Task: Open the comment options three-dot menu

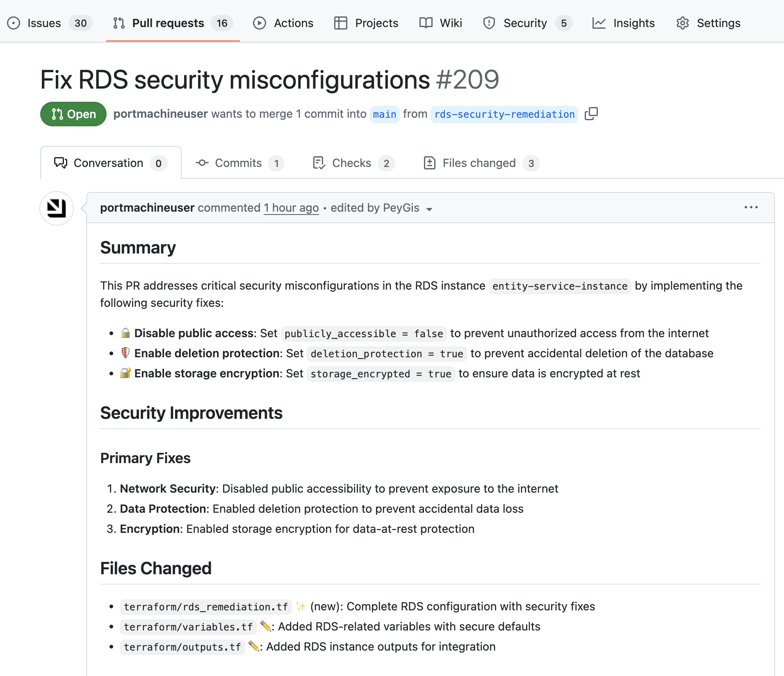Action: 751,208
